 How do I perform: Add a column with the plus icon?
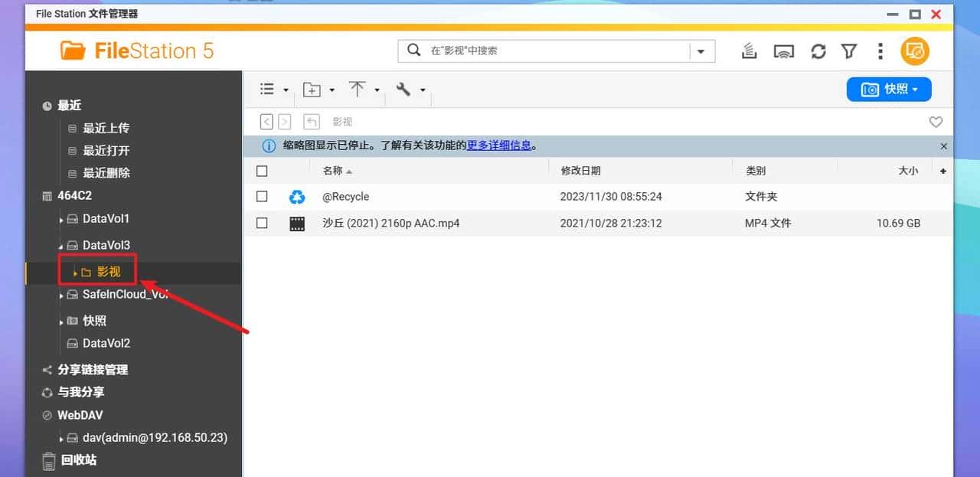click(942, 171)
